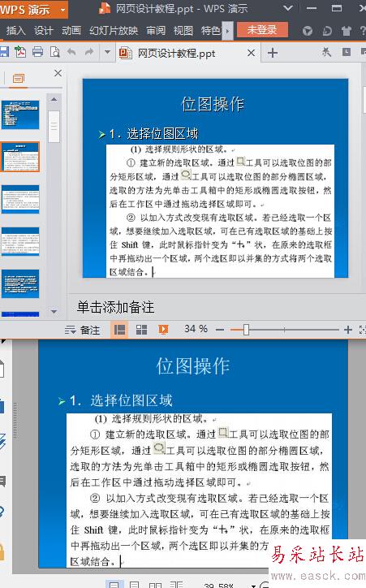The height and width of the screenshot is (588, 366).
Task: Start slideshow from status bar play icon
Action: point(163,330)
